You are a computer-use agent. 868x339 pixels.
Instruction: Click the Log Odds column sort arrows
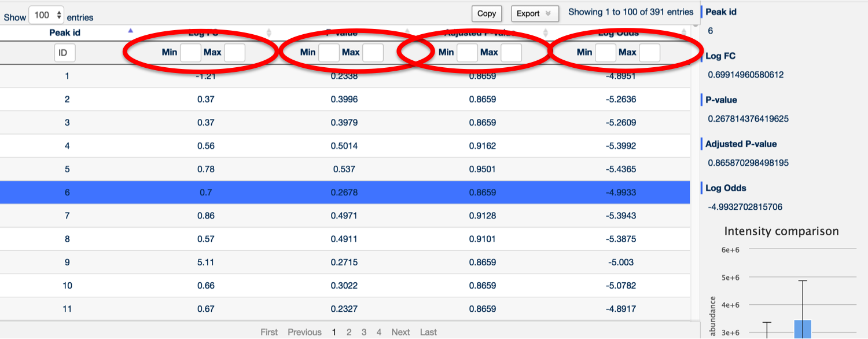click(683, 33)
